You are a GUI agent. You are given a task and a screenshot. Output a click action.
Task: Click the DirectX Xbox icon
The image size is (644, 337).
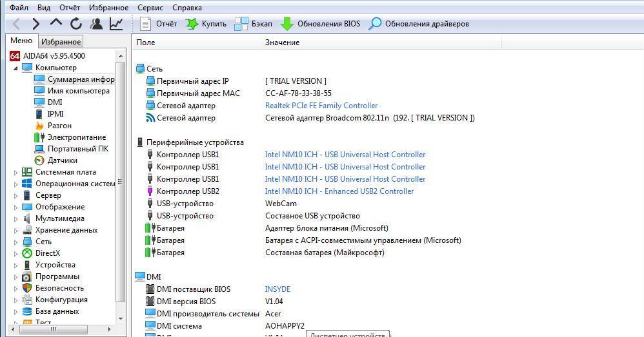27,253
